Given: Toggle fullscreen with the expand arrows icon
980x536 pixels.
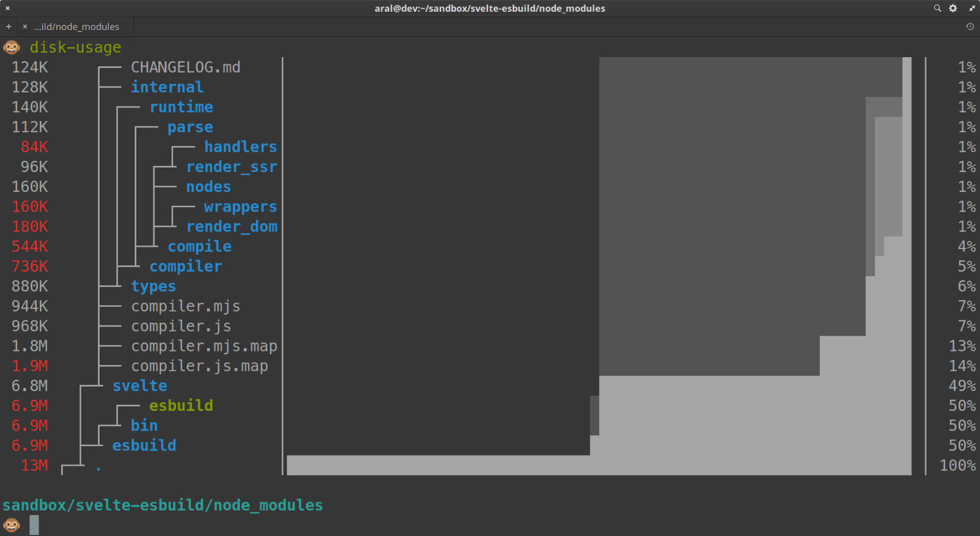Looking at the screenshot, I should 972,8.
